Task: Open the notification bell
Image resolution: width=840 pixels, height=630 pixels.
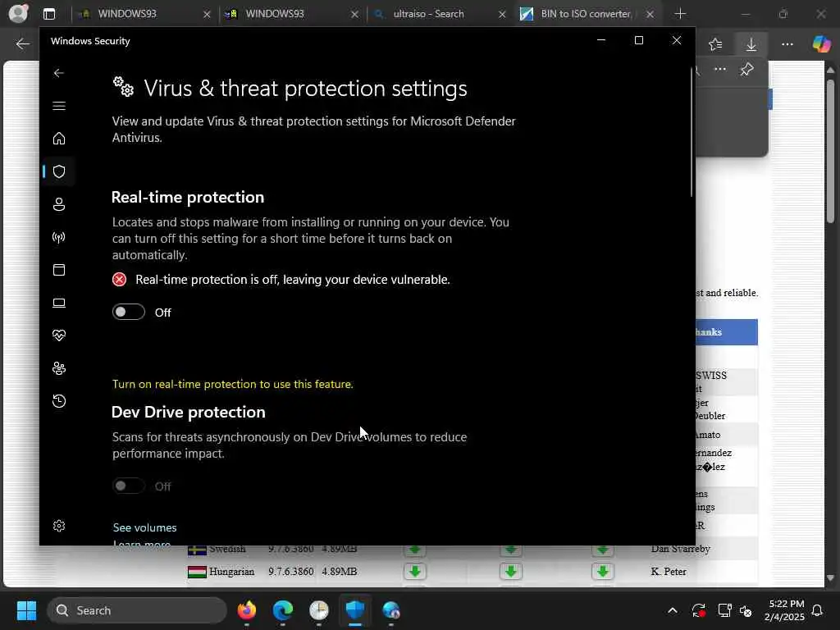Action: click(818, 610)
